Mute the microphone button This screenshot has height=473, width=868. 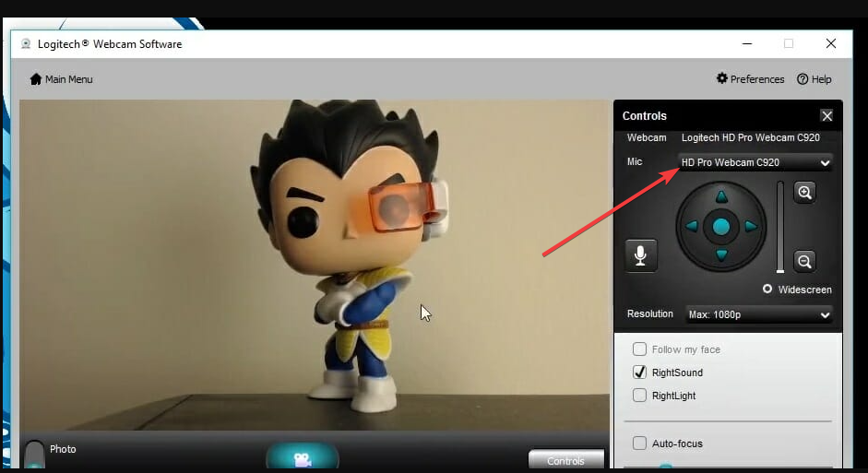coord(641,255)
